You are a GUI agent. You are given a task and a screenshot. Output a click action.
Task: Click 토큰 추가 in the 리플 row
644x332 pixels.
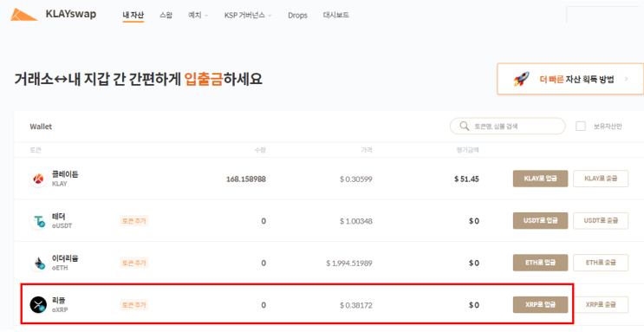pos(133,305)
